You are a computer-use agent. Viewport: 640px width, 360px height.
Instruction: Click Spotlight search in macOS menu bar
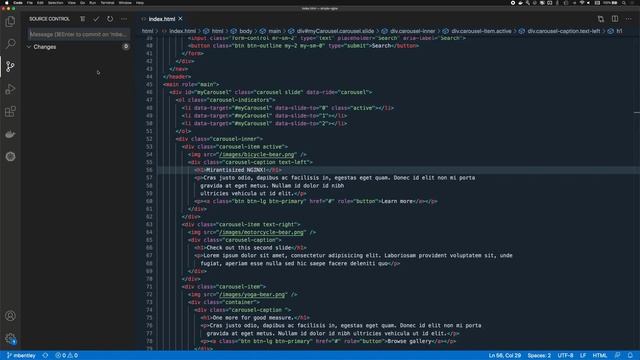coord(624,2)
